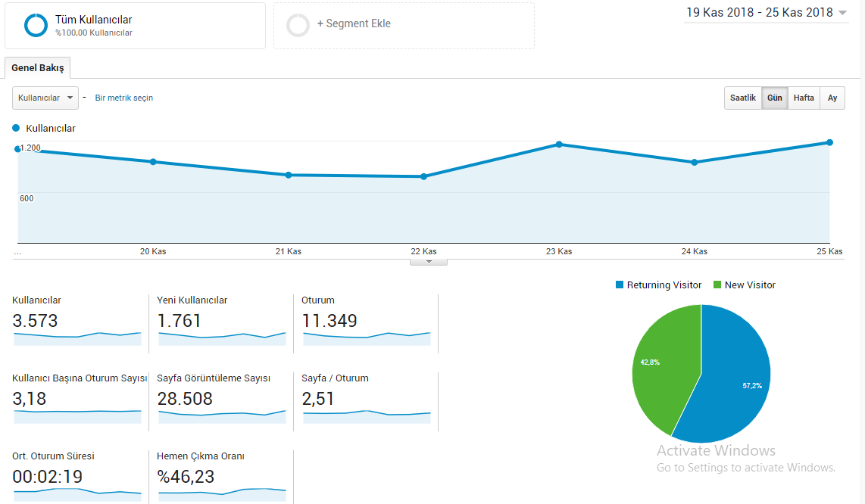This screenshot has height=504, width=865.
Task: Click the New Visitor green legend swatch
Action: coord(717,285)
